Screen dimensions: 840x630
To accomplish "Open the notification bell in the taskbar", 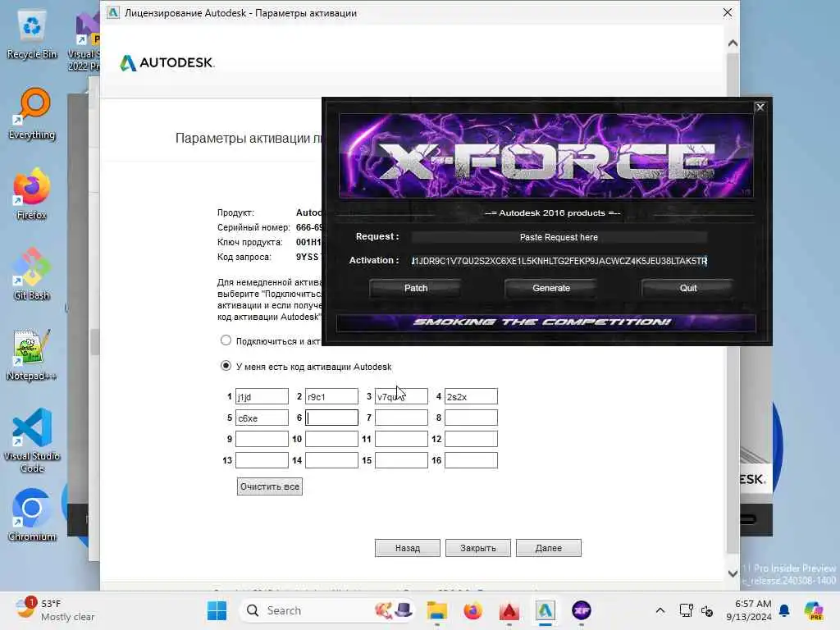I will coord(784,610).
